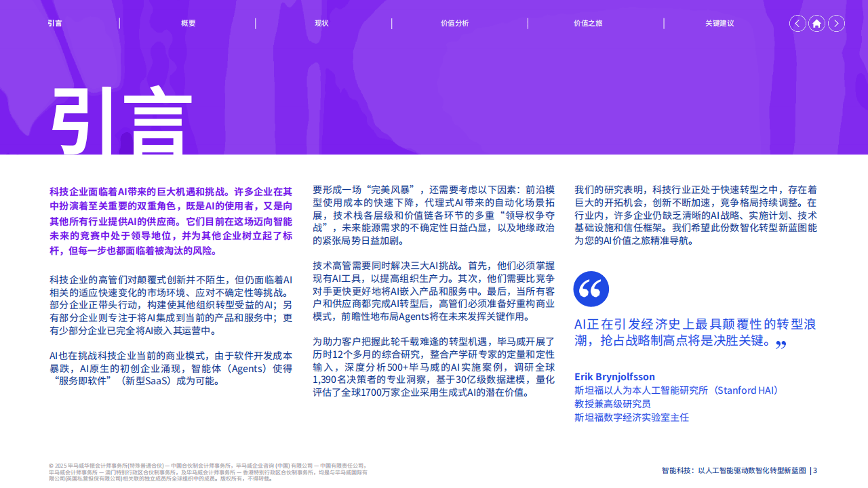Go to next page with right arrow
The width and height of the screenshot is (868, 488).
coord(836,24)
